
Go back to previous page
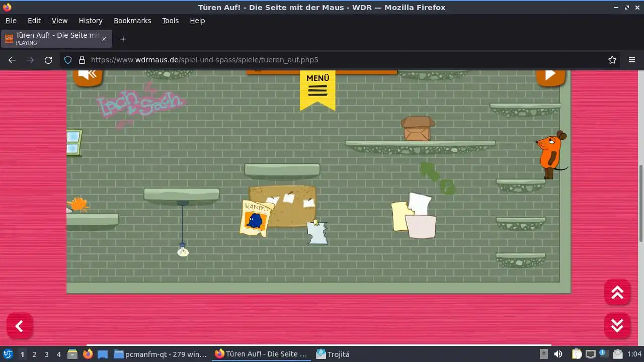tap(12, 60)
